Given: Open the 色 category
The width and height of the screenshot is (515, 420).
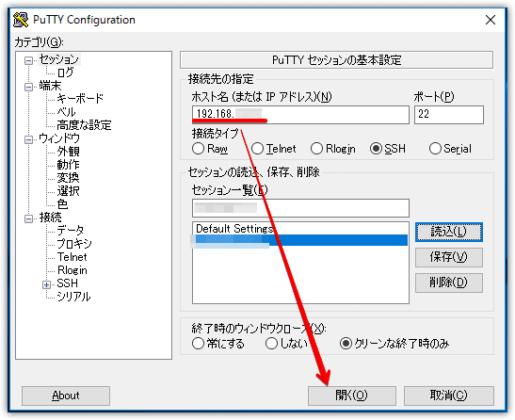Looking at the screenshot, I should [62, 204].
